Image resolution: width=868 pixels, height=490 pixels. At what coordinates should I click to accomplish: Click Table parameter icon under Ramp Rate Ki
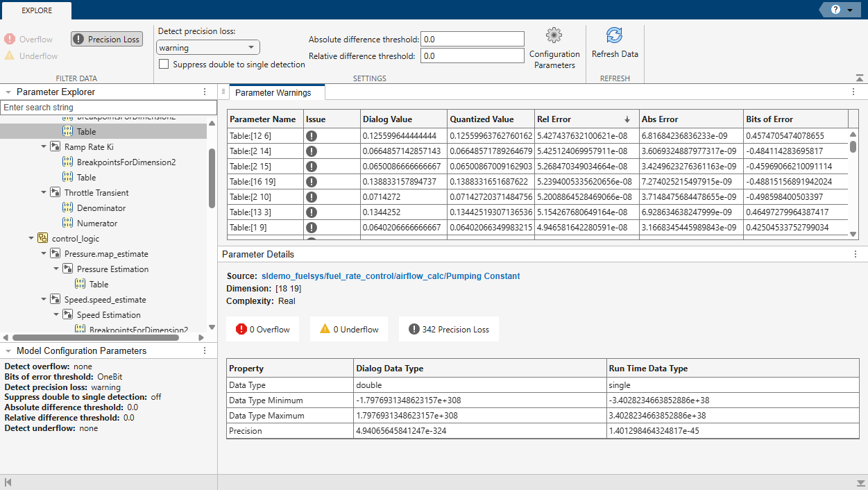pos(68,177)
